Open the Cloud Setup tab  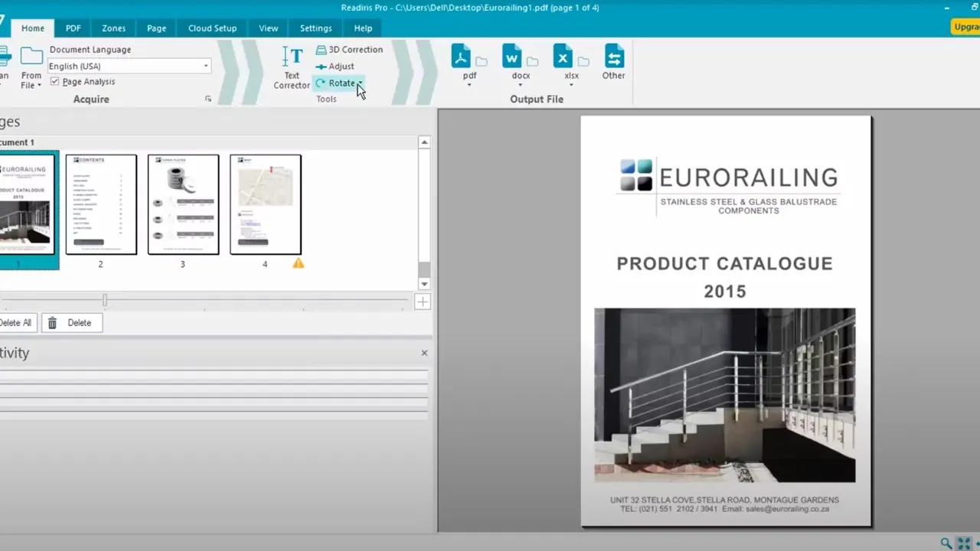pos(212,28)
